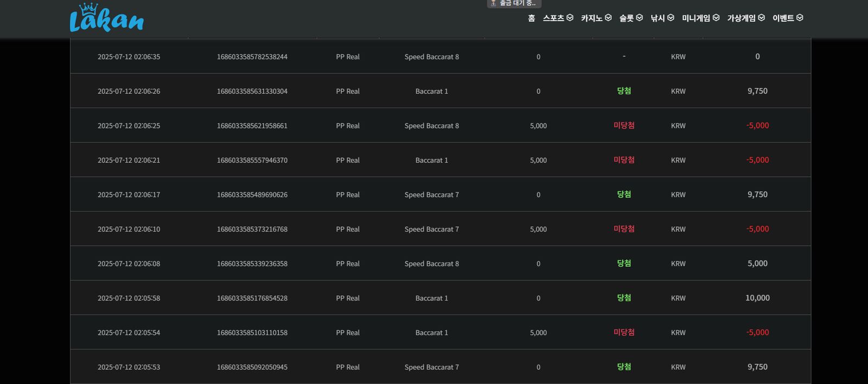Expand the 미니게임 menu
This screenshot has height=384, width=868.
coord(696,18)
